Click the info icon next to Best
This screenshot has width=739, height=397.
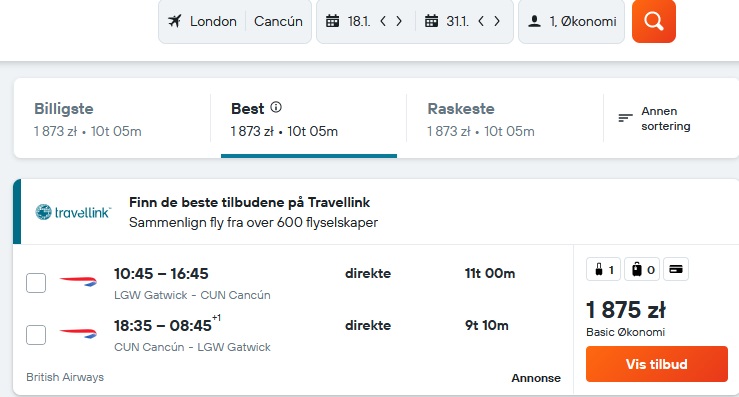pyautogui.click(x=276, y=108)
